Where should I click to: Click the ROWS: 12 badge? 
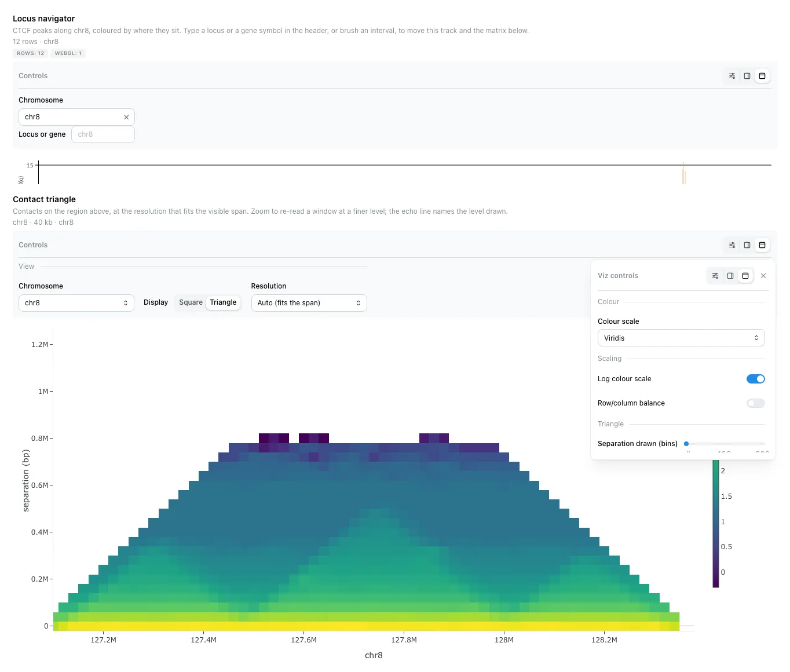(x=31, y=53)
